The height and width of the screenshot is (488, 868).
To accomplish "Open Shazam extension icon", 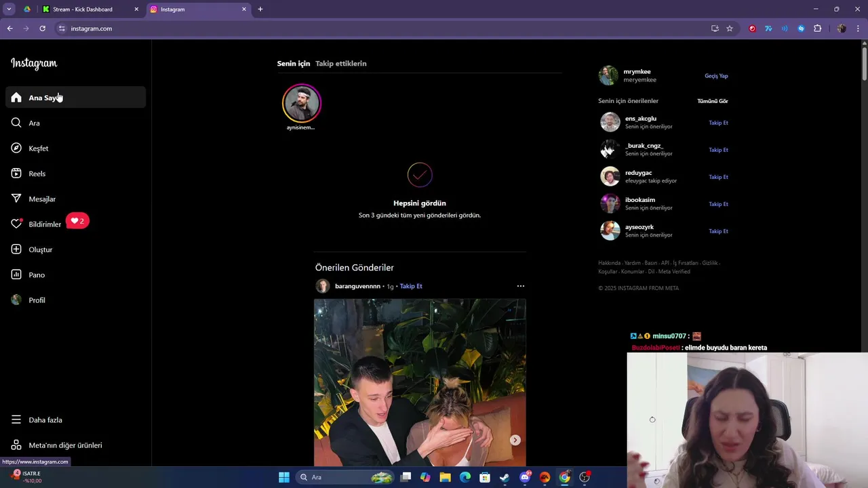I will (x=801, y=28).
